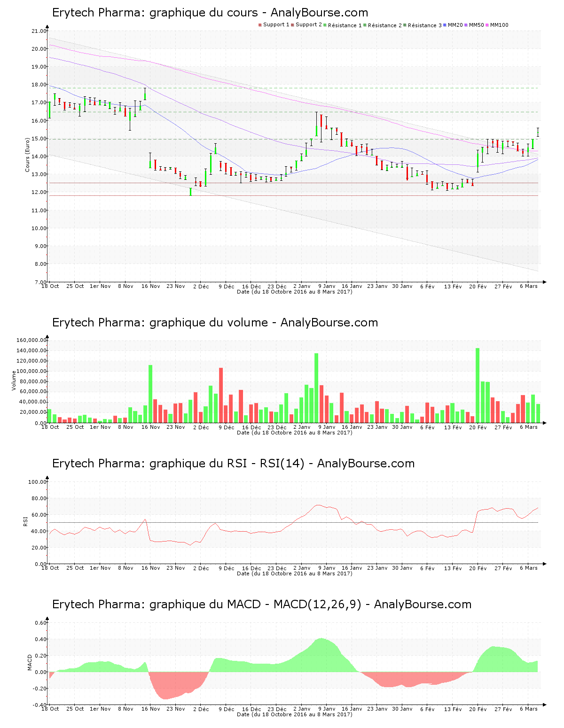
Task: Select the 'Support 1' legend label
Action: [x=276, y=25]
